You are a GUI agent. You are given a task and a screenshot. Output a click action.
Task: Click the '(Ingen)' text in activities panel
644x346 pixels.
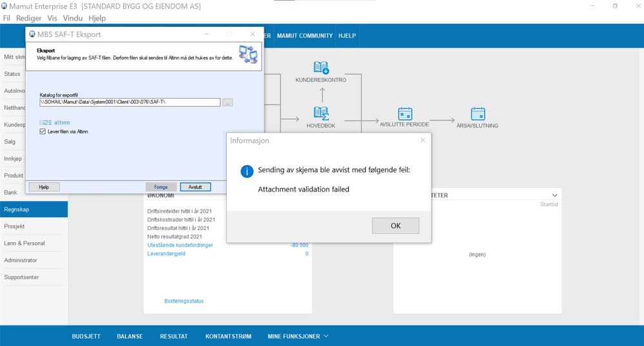[477, 255]
